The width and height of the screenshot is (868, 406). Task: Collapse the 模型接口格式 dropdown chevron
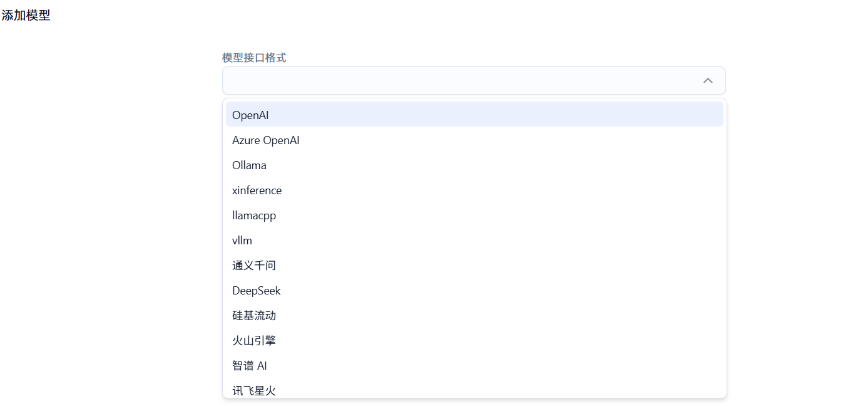[708, 81]
